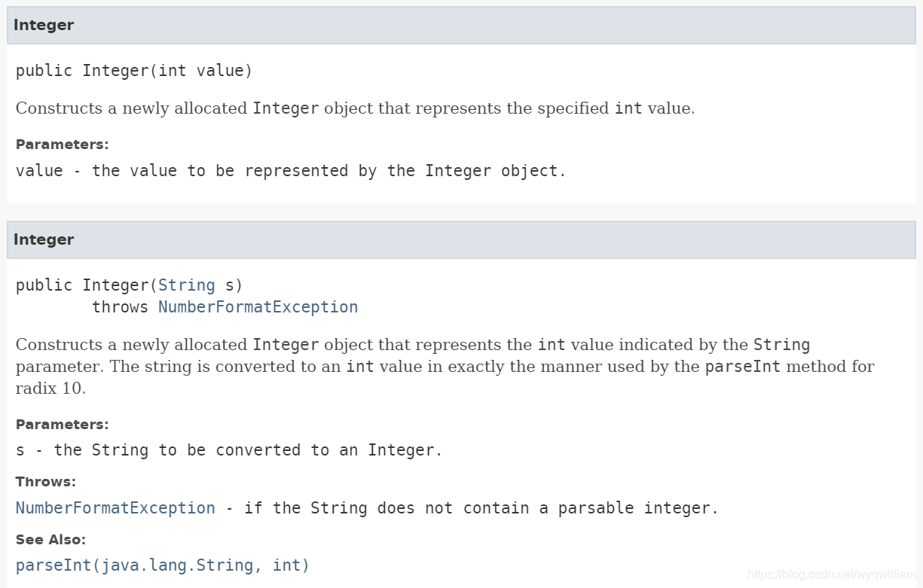Click the second Integer constructor header bar

461,239
